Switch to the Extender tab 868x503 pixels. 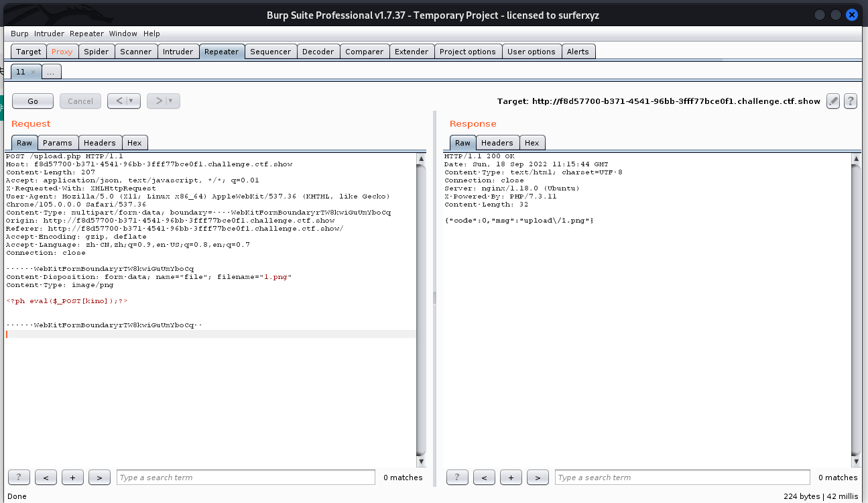(412, 52)
